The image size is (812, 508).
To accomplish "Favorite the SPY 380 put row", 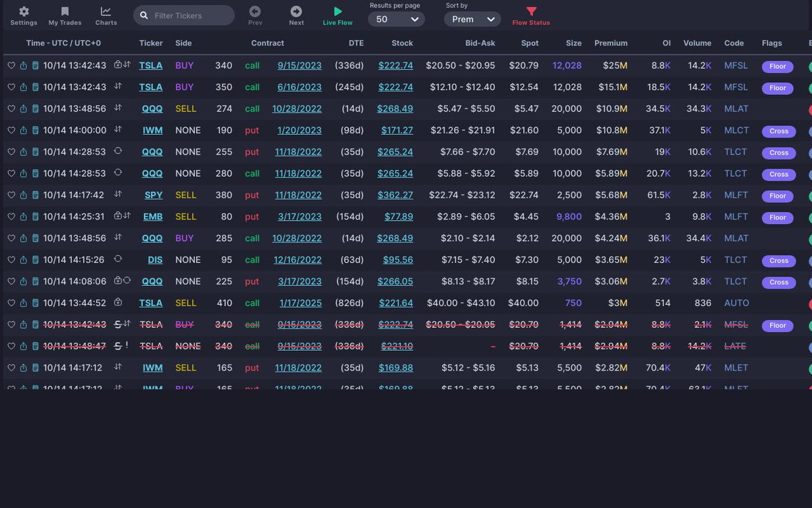I will pos(12,195).
